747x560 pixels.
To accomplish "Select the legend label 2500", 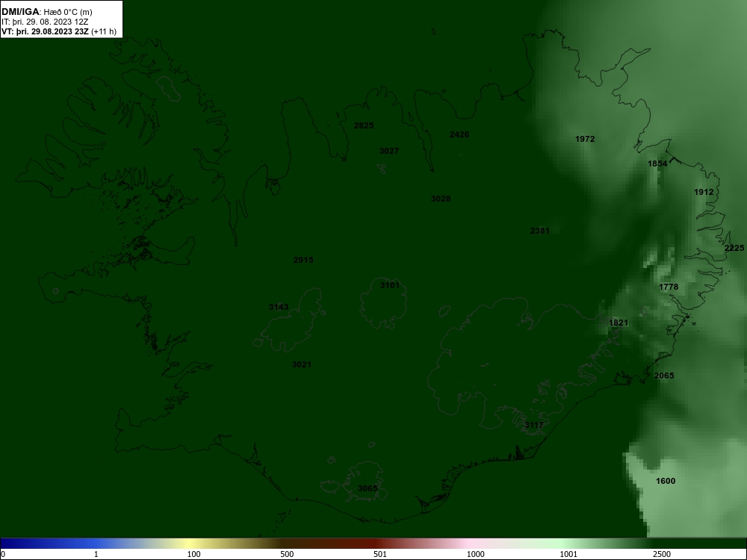I will (662, 554).
